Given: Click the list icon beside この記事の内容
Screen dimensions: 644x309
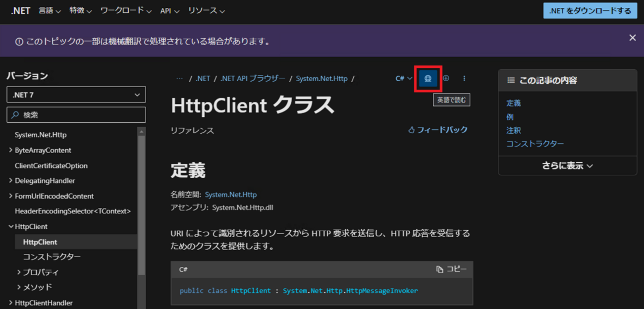Looking at the screenshot, I should pos(511,80).
